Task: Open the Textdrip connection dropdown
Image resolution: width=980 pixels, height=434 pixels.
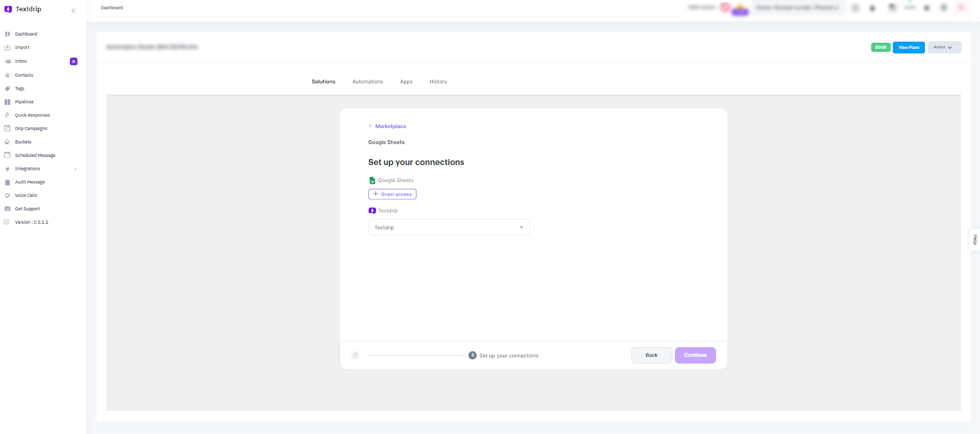Action: (449, 227)
